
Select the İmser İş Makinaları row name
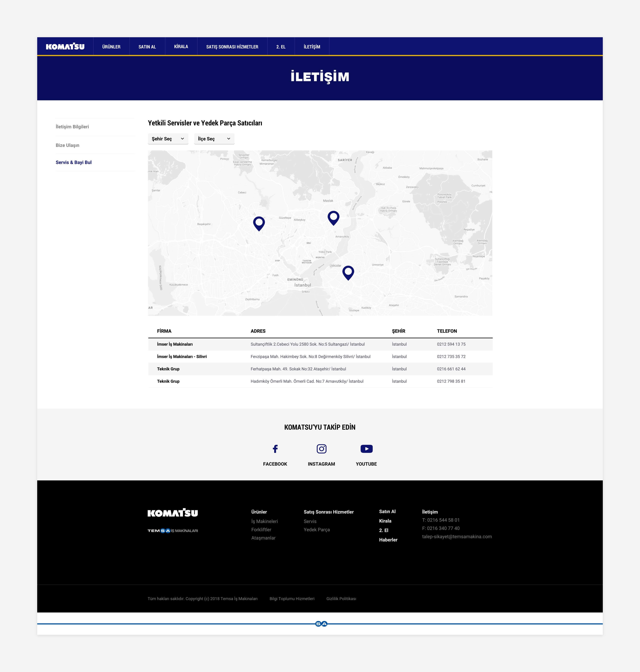175,344
